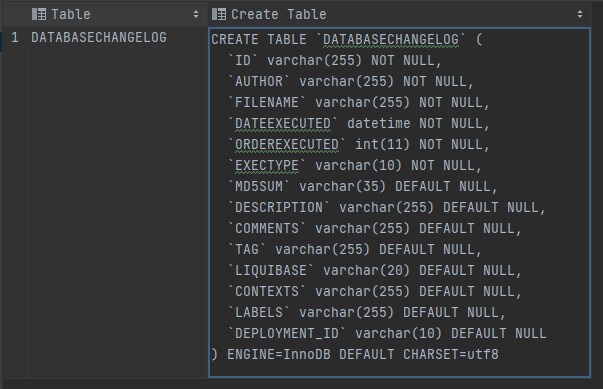Click the underlined DATEEXECUTED identifier
This screenshot has width=603, height=389.
[283, 124]
